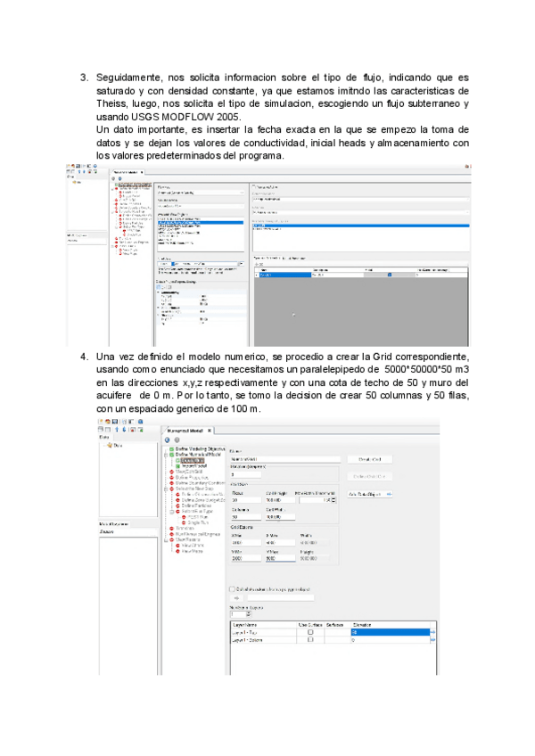535x756 pixels.
Task: Click the Create Grid step icon in workflow tree
Action: 177,460
